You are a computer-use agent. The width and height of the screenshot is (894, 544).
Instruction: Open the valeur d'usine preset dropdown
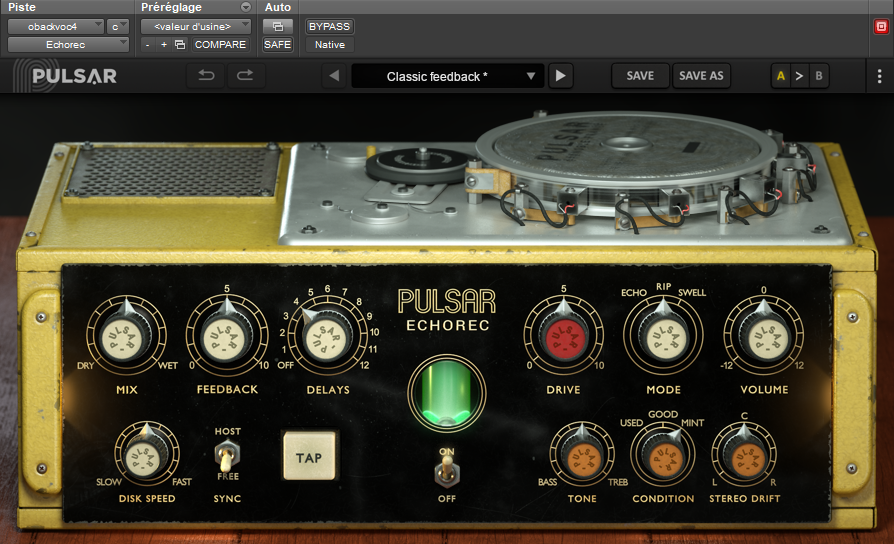[197, 27]
